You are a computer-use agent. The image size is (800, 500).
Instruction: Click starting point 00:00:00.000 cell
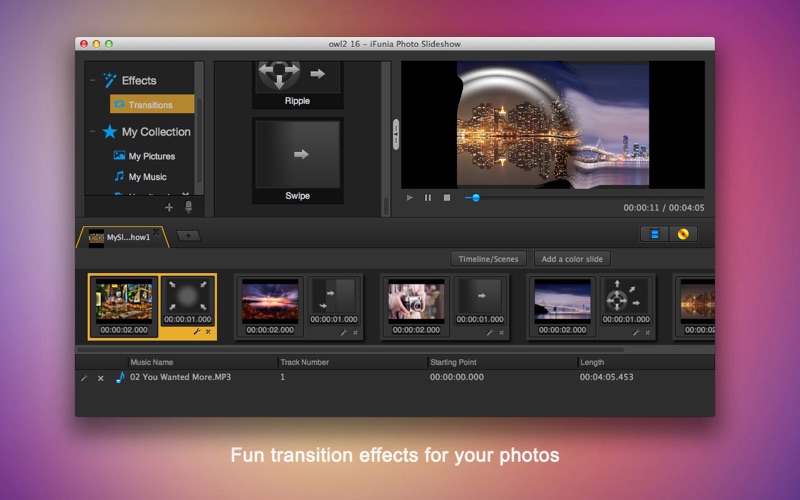coord(457,377)
